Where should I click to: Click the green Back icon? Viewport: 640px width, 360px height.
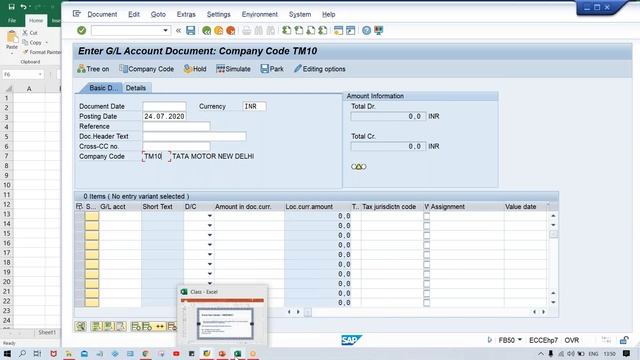click(x=207, y=31)
